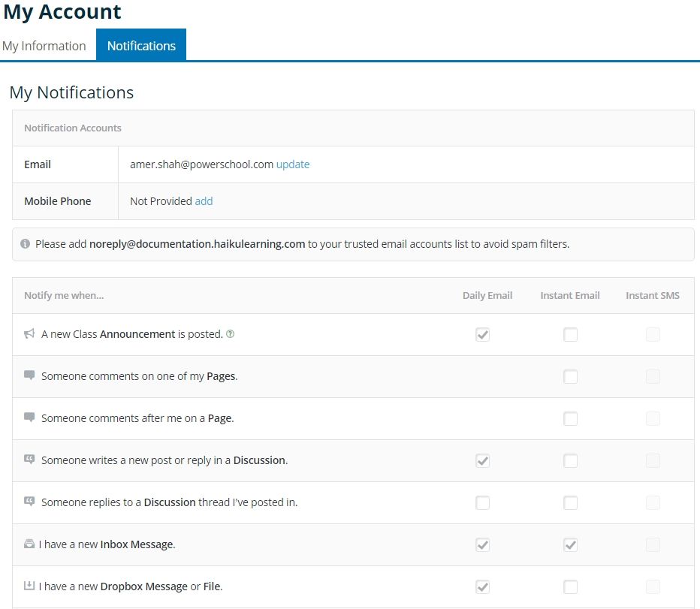Check Daily Email for Discussion thread replies
This screenshot has height=609, width=700.
point(483,502)
